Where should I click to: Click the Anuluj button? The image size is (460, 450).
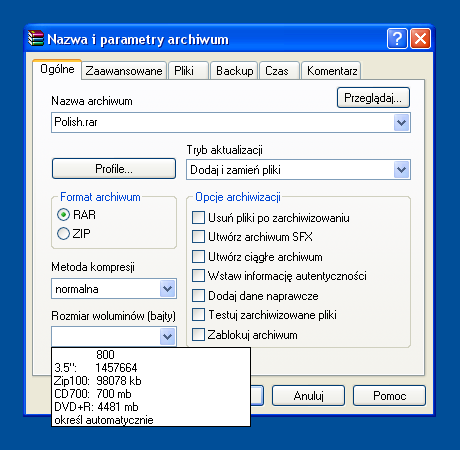308,396
